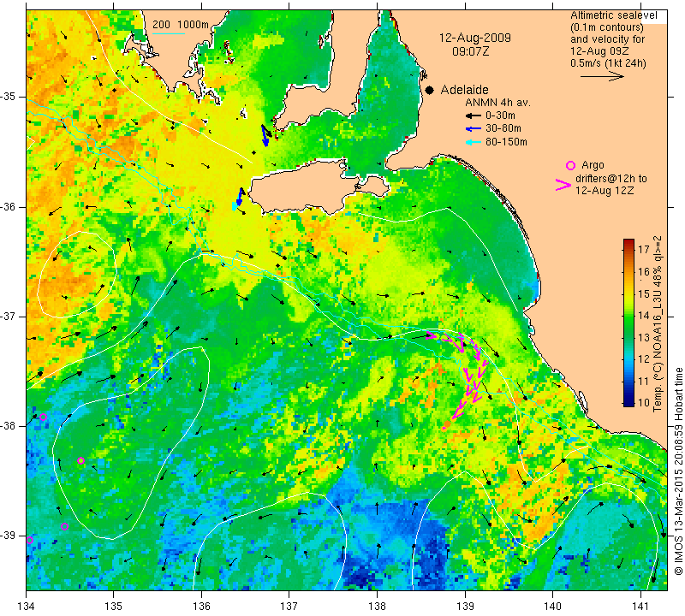Click the latitude label -37
This screenshot has height=616, width=685.
click(x=9, y=316)
